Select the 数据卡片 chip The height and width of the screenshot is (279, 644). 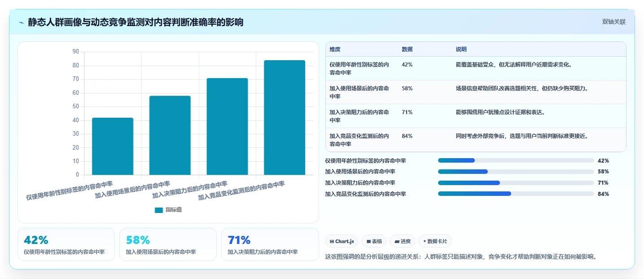point(435,241)
